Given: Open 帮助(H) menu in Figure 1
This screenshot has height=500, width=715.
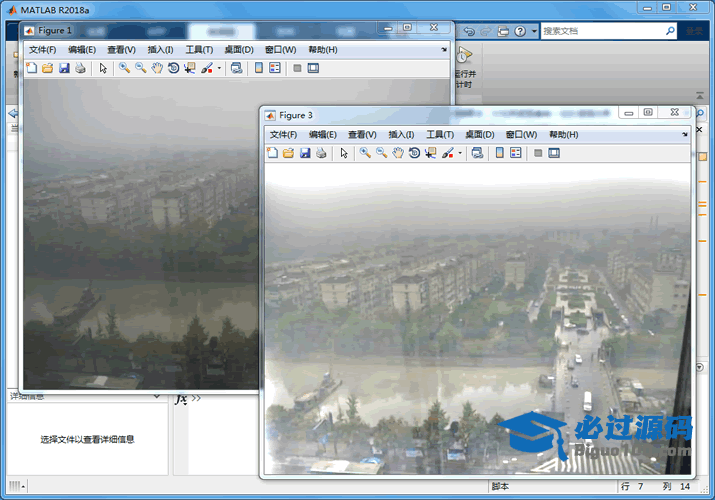Looking at the screenshot, I should click(323, 50).
